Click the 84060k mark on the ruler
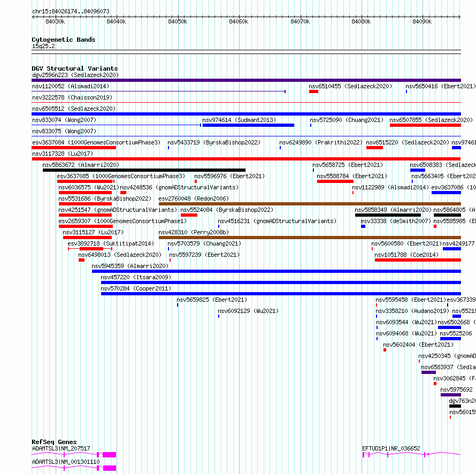 click(x=239, y=21)
